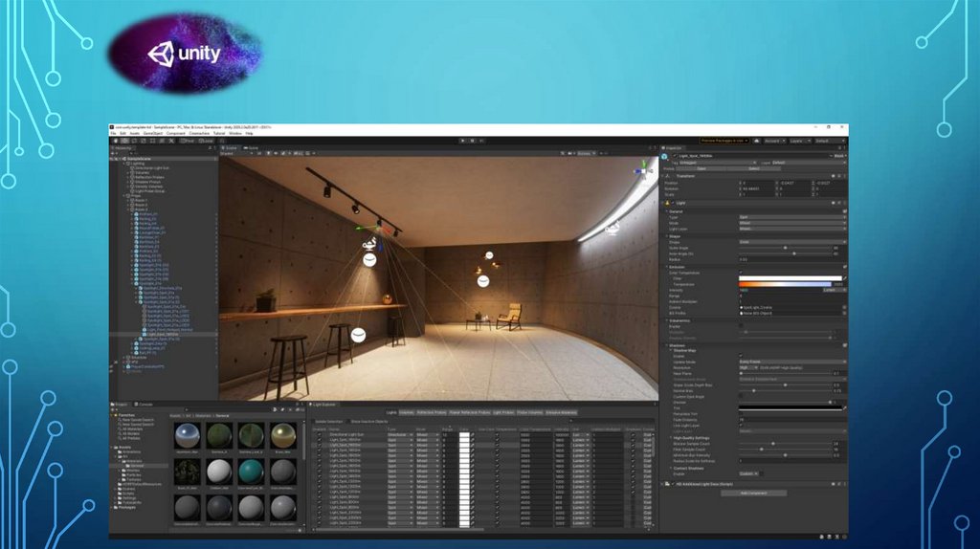The height and width of the screenshot is (549, 980).
Task: Switch to Reflection Probes tab in Light Explorer
Action: point(432,412)
